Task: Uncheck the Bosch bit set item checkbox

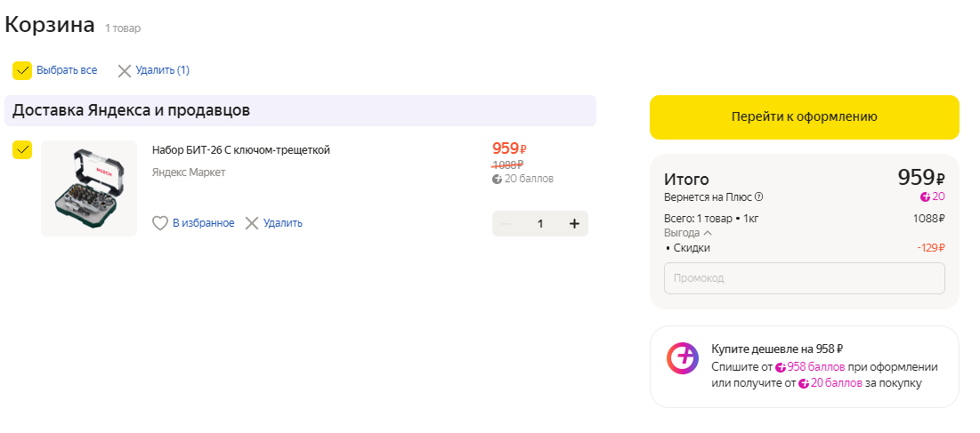Action: (x=22, y=149)
